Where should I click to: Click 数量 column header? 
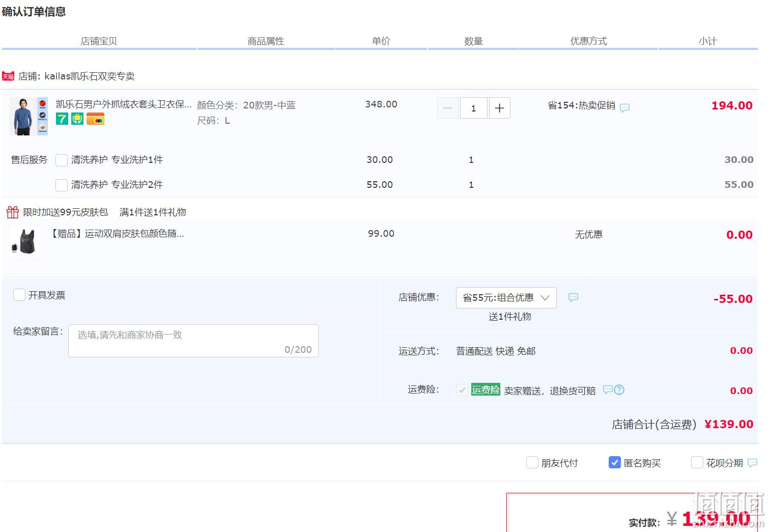(x=473, y=41)
